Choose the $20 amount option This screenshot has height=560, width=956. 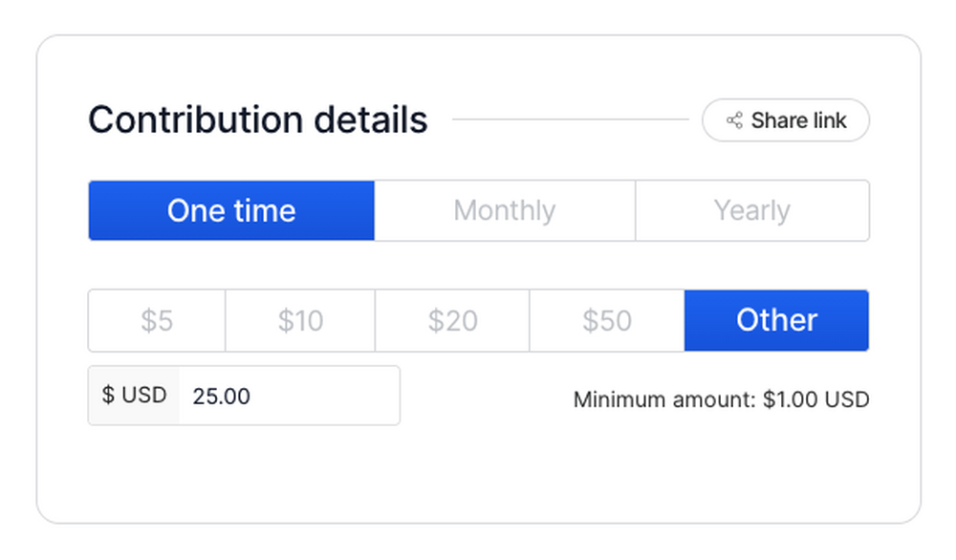[x=452, y=321]
